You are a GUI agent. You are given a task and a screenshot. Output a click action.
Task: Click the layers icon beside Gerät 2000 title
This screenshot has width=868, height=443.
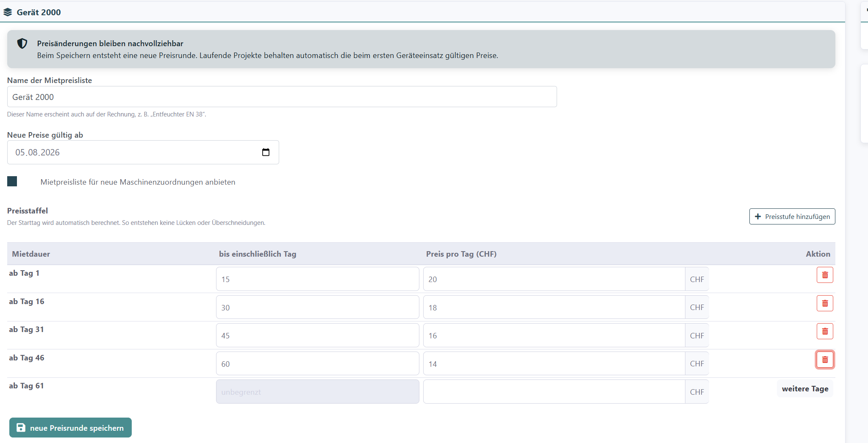pos(8,12)
